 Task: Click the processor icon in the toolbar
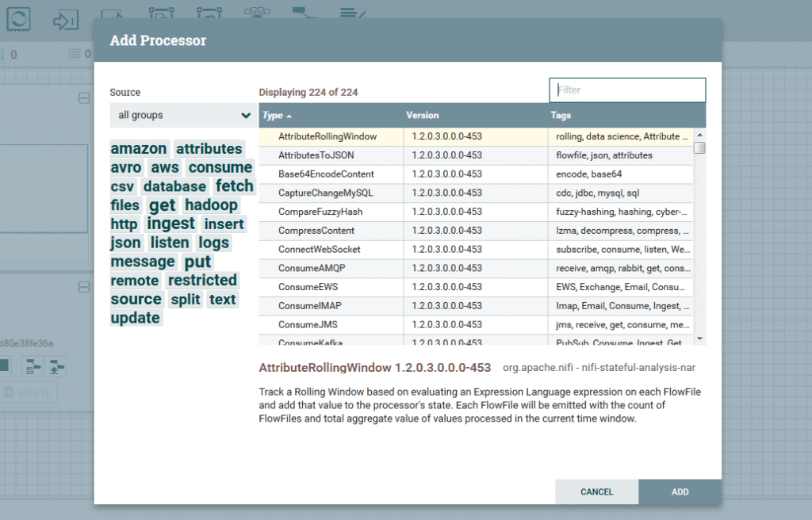[18, 19]
